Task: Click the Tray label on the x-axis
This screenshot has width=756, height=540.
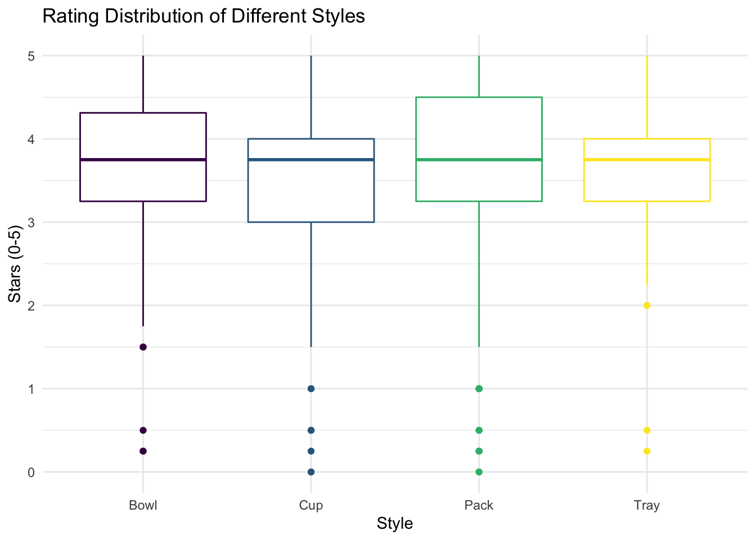Action: point(647,505)
